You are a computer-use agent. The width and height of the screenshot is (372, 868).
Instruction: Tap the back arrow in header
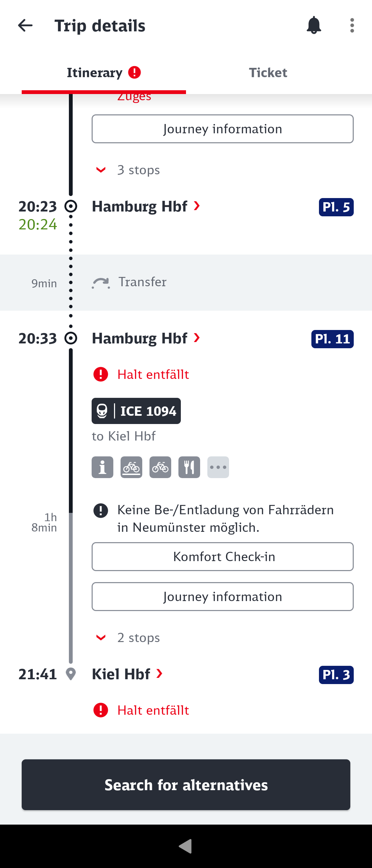[25, 25]
